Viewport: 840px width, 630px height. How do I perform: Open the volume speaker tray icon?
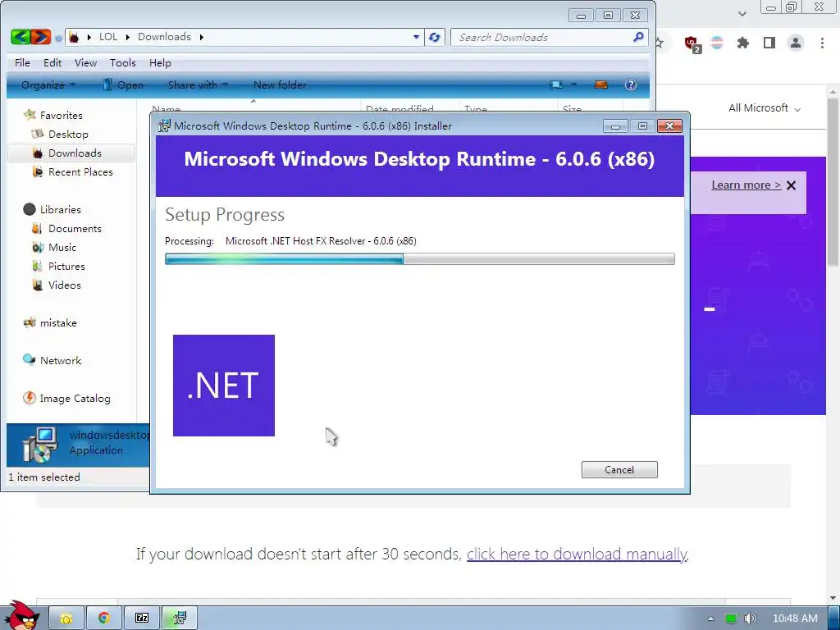pos(750,619)
